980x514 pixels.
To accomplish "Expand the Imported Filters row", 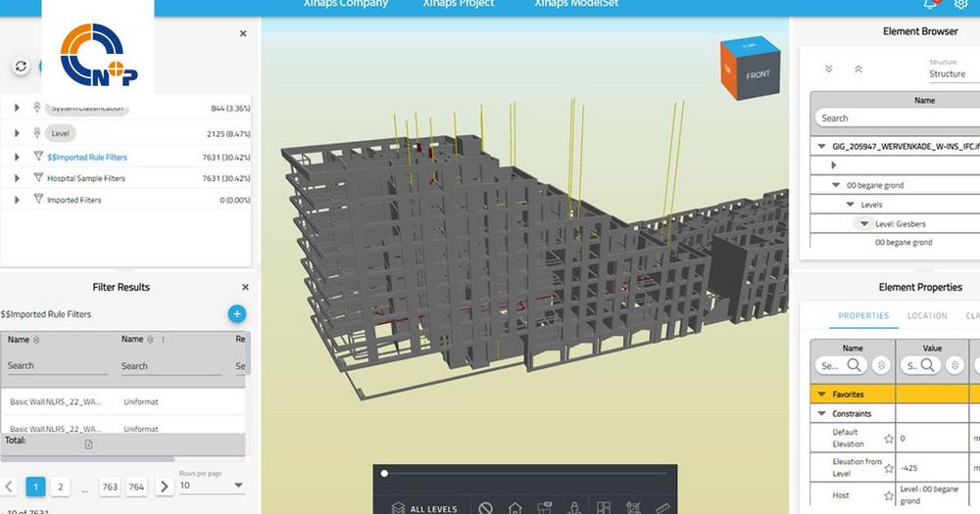I will (x=17, y=199).
